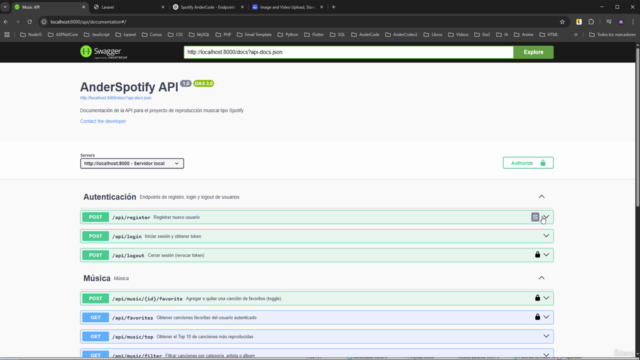Reload the page with browser refresh icon

29,22
